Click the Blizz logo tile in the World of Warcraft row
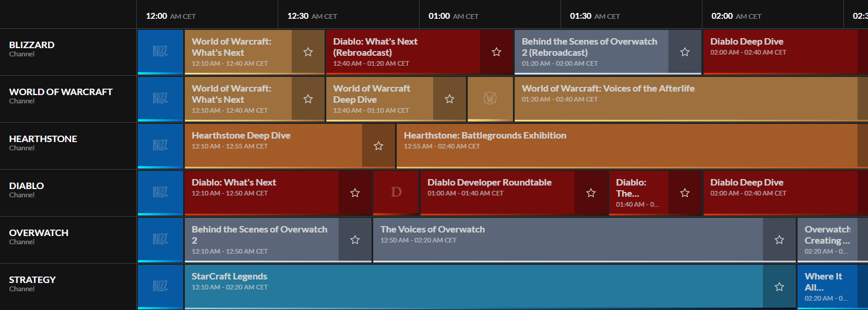Viewport: 868px width, 310px height. click(x=160, y=99)
